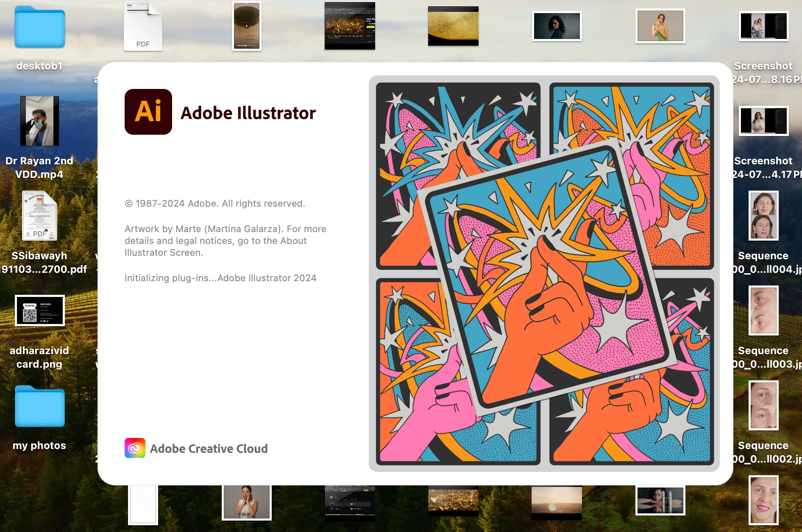Image resolution: width=802 pixels, height=532 pixels.
Task: Select the adharazivid card.png file
Action: [40, 310]
